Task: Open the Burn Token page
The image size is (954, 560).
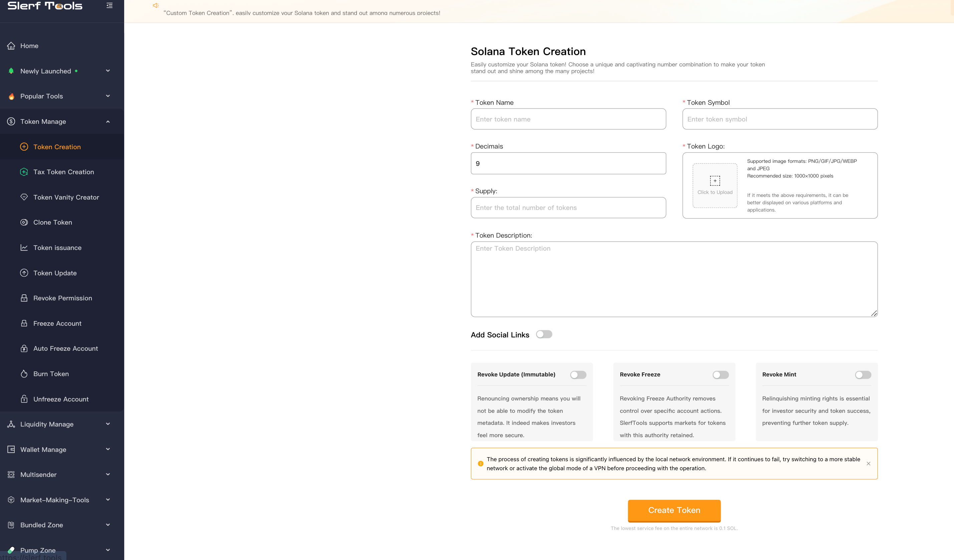Action: pos(62,373)
